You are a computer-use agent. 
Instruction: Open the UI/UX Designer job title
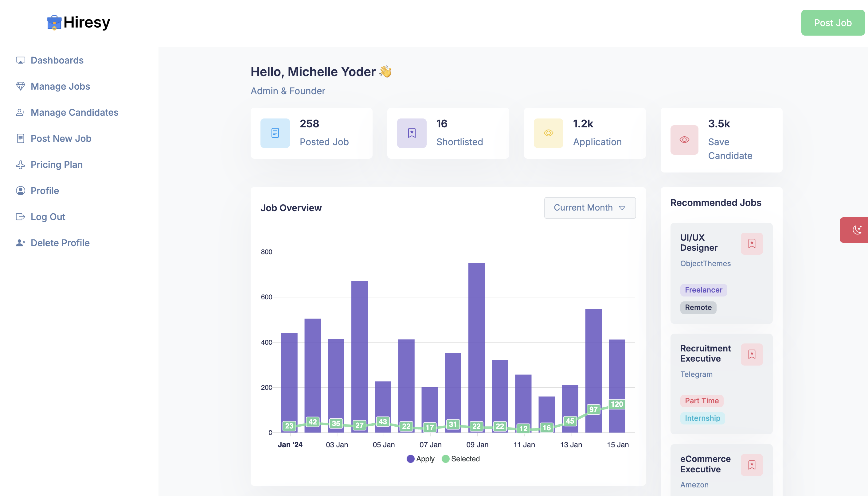click(699, 242)
